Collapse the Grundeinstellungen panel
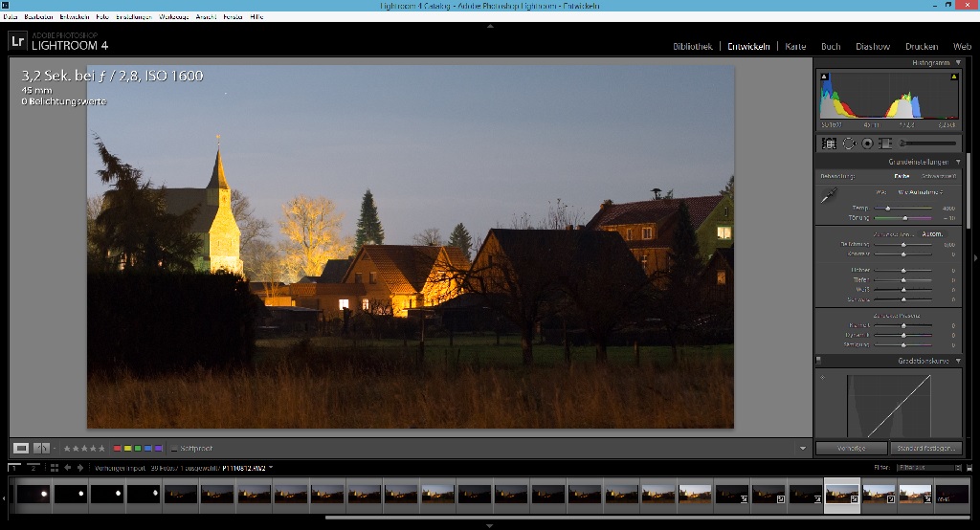This screenshot has width=980, height=530. click(958, 162)
